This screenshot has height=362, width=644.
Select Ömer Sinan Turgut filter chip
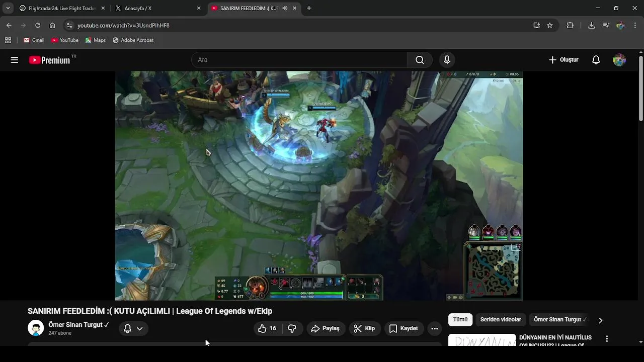tap(560, 319)
